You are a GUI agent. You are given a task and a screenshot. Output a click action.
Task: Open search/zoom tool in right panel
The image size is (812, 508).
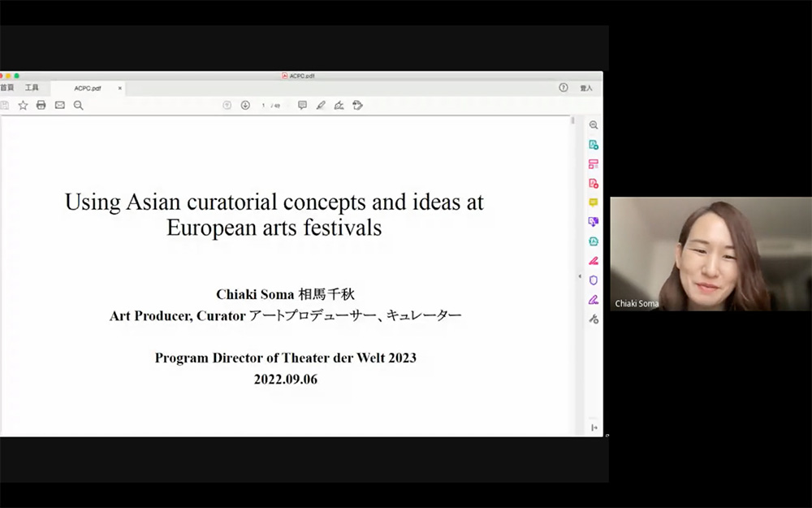pos(594,125)
